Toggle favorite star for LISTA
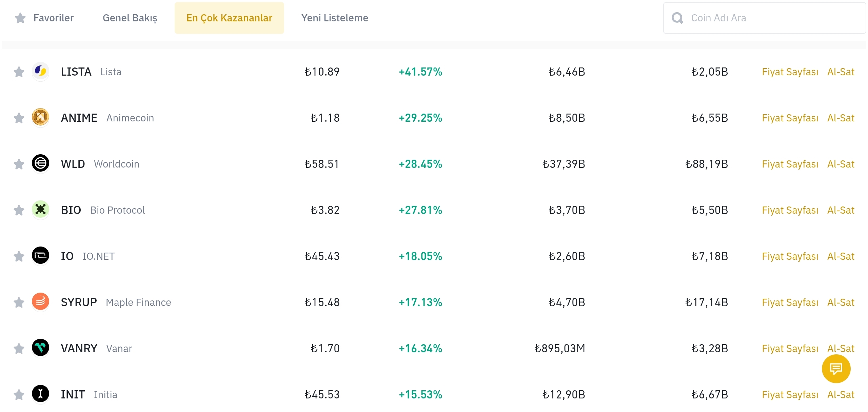The height and width of the screenshot is (412, 868). tap(19, 72)
